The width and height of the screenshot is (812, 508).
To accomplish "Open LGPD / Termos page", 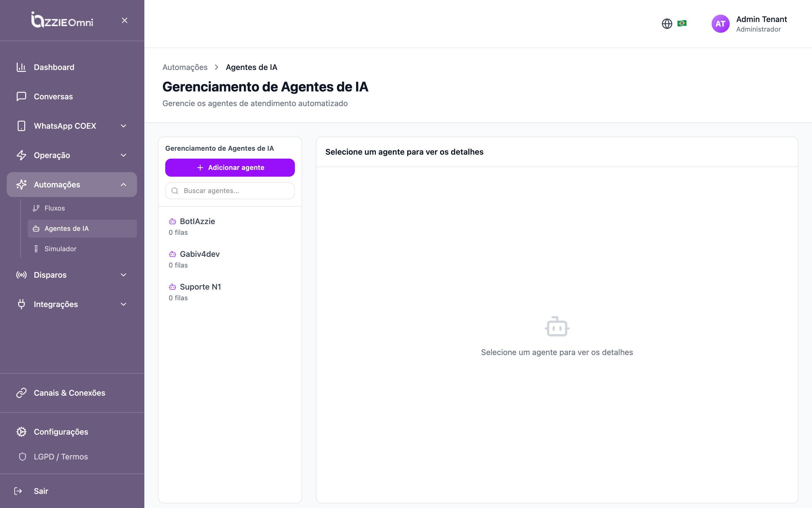I will (72, 457).
